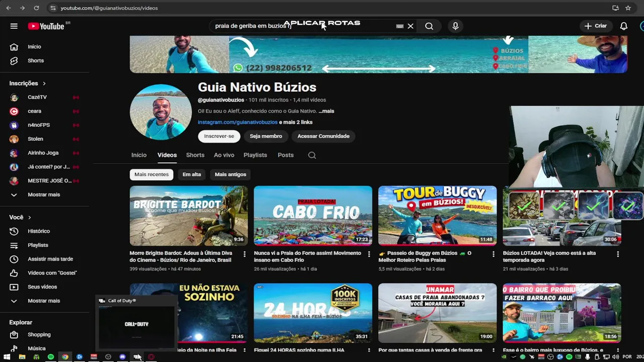Viewport: 644px width, 362px height.
Task: Expand the Inscrições section
Action: click(28, 83)
